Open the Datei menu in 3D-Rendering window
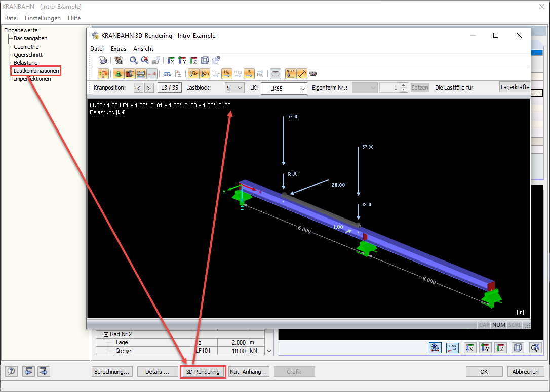Image resolution: width=550 pixels, height=392 pixels. tap(97, 49)
